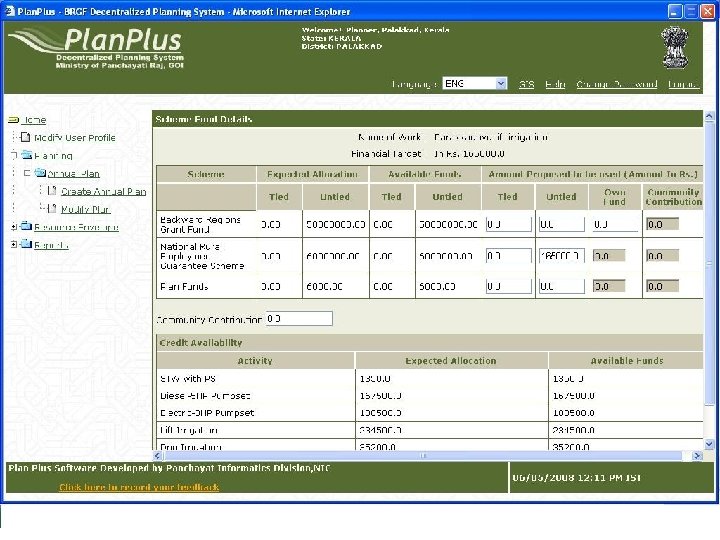The image size is (720, 540).
Task: Collapse the Annual Plan tree node
Action: [x=27, y=173]
